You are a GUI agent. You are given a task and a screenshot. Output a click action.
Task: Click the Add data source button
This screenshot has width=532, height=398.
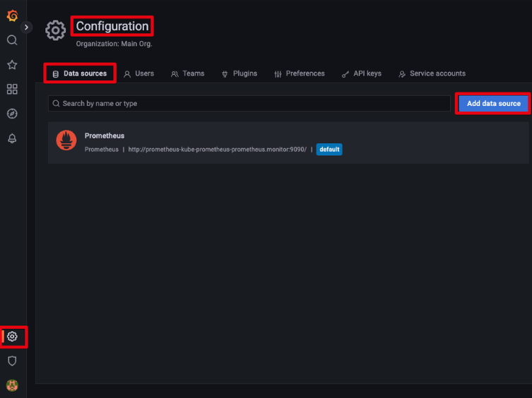click(x=494, y=104)
